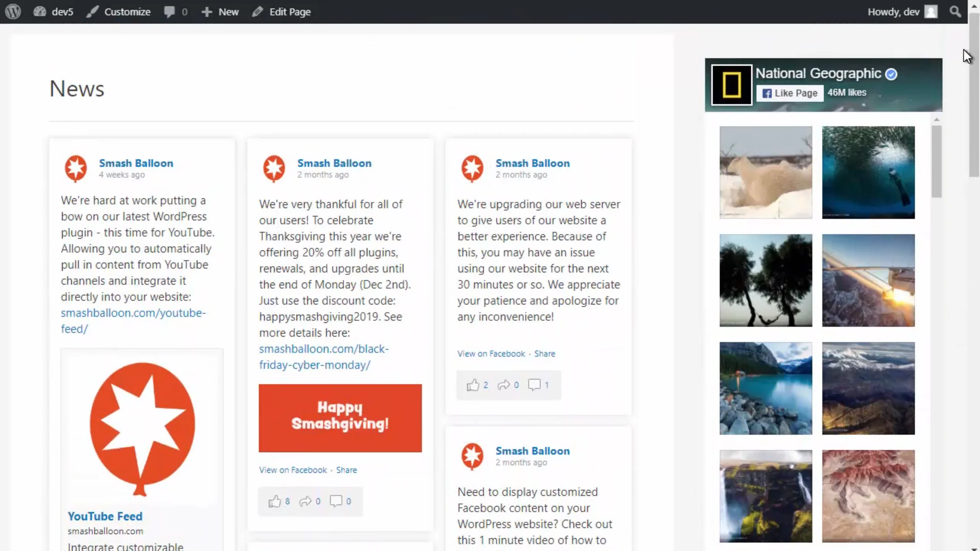The height and width of the screenshot is (551, 980).
Task: Click the Happy Smashgiving banner image
Action: pos(340,418)
